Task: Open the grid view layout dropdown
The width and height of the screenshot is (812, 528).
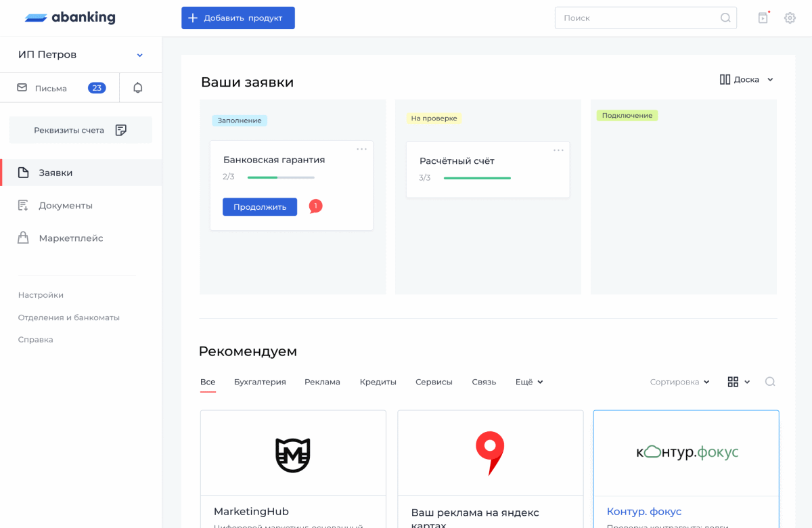Action: [x=738, y=382]
